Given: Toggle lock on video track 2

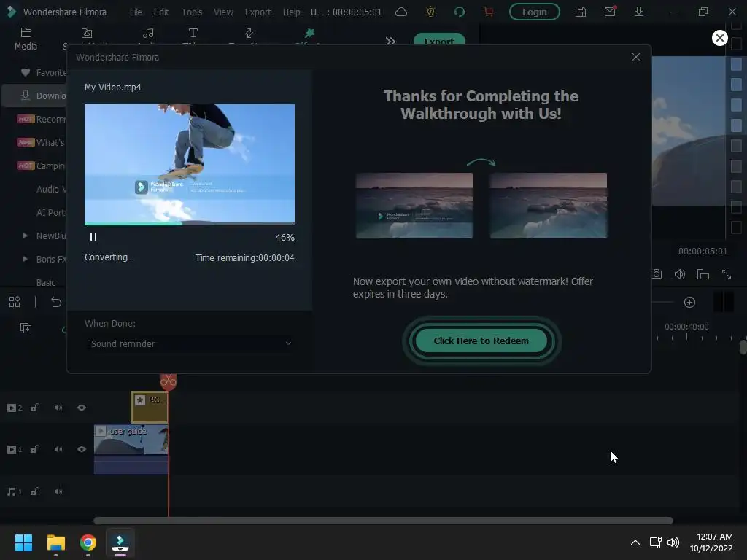Looking at the screenshot, I should click(35, 408).
